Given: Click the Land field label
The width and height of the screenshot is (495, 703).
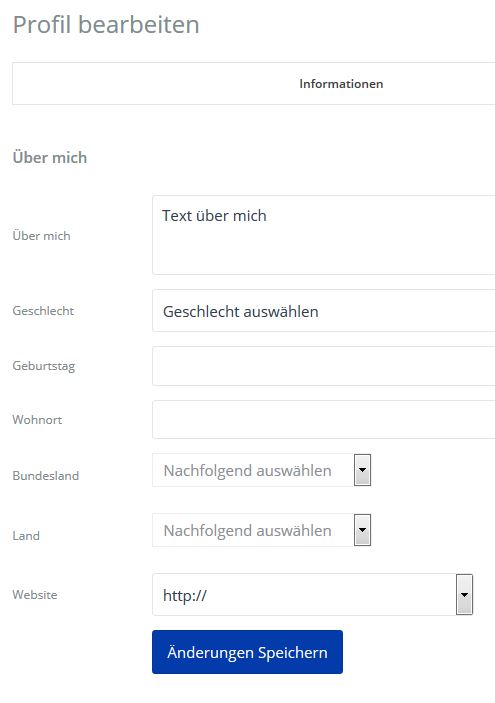Looking at the screenshot, I should pyautogui.click(x=26, y=535).
